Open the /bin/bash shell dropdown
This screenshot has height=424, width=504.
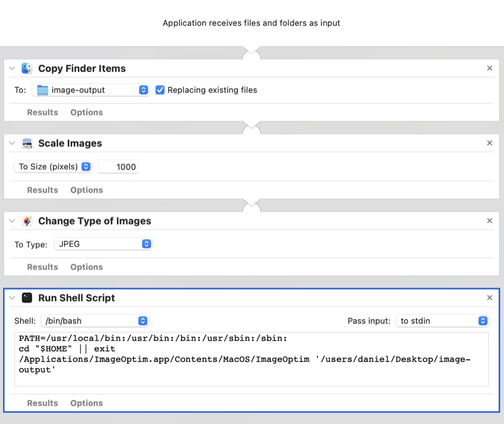point(95,321)
